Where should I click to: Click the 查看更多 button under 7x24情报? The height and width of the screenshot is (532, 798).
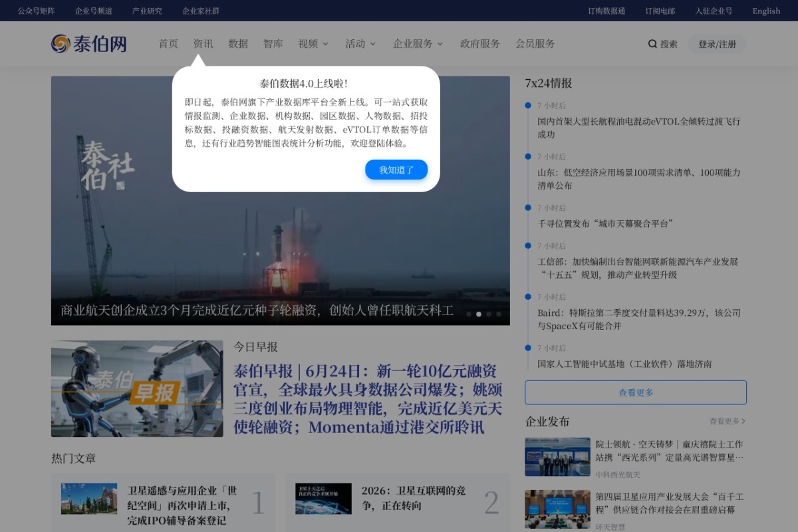point(636,392)
